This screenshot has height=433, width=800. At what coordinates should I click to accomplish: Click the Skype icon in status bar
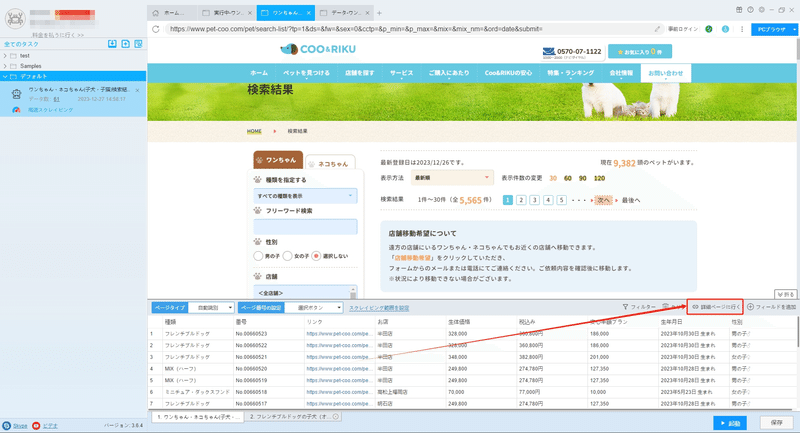[x=6, y=425]
